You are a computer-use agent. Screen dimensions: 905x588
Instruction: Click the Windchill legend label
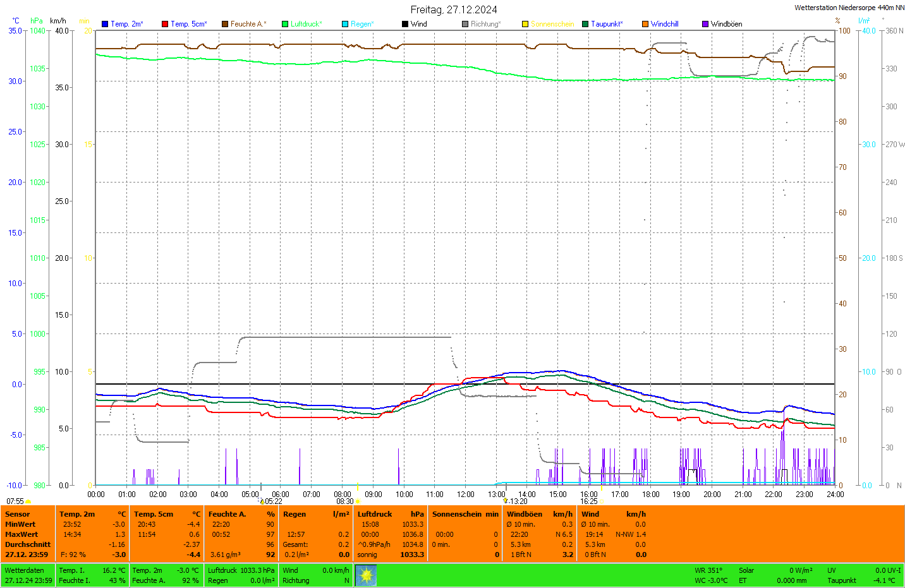[x=664, y=24]
